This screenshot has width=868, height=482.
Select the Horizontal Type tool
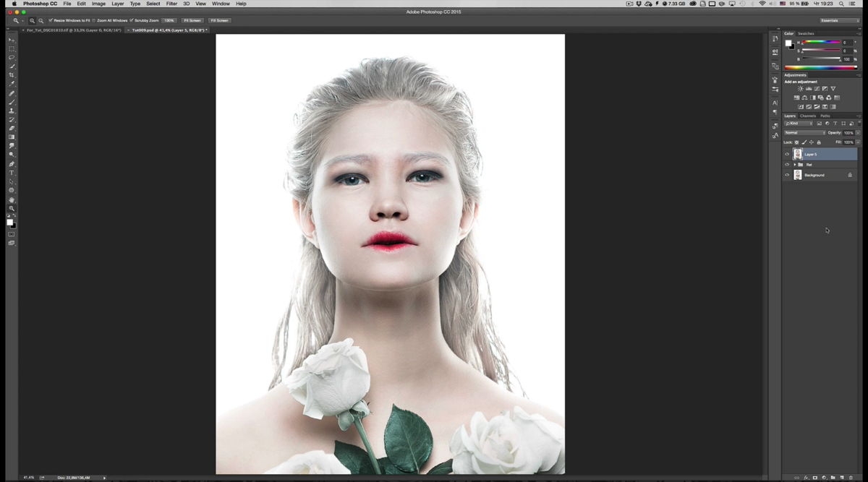point(12,173)
